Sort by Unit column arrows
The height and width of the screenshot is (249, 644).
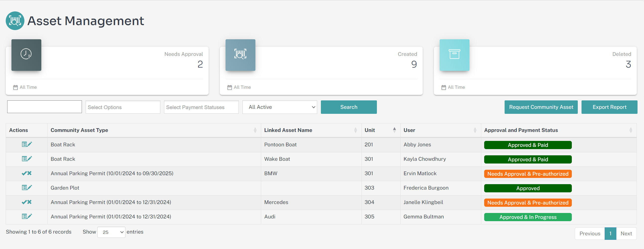pos(395,130)
